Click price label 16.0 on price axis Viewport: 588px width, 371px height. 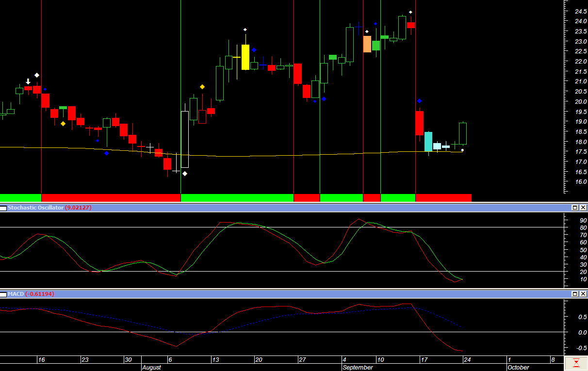coord(581,182)
